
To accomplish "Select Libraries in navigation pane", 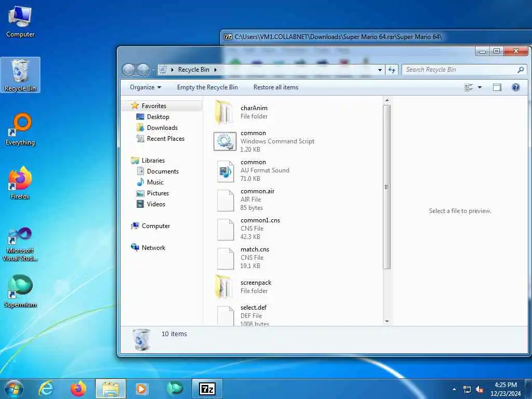I will pyautogui.click(x=153, y=161).
